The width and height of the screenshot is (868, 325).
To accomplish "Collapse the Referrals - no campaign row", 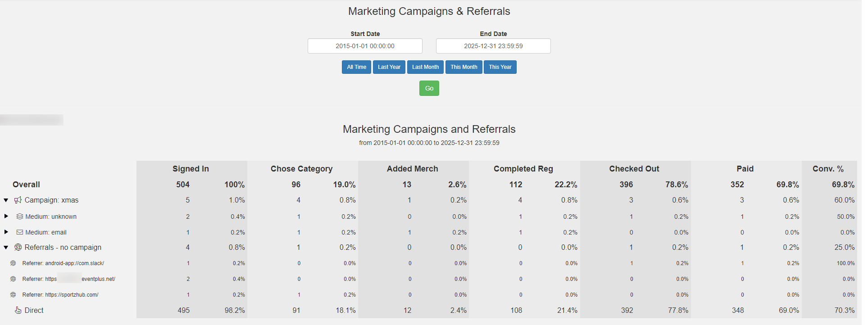I will (x=6, y=247).
